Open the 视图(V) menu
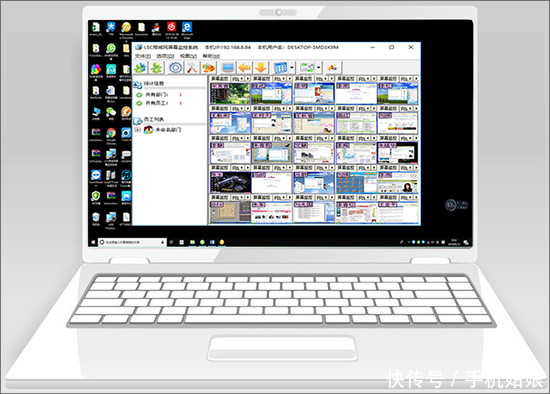The height and width of the screenshot is (394, 550). (188, 56)
